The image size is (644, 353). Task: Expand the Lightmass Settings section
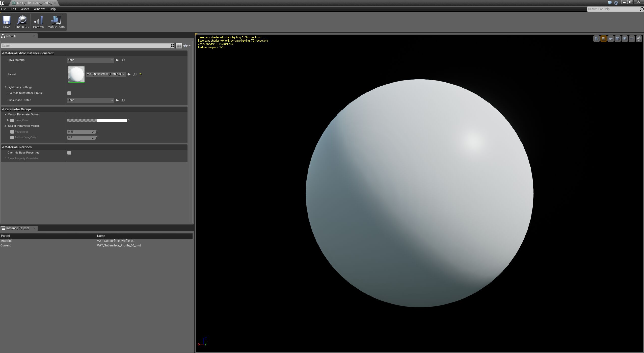click(x=5, y=87)
